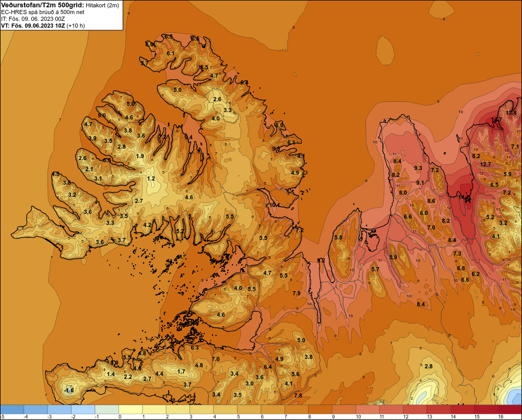
Task: Click the 1.7 temperature label
Action: tap(181, 371)
